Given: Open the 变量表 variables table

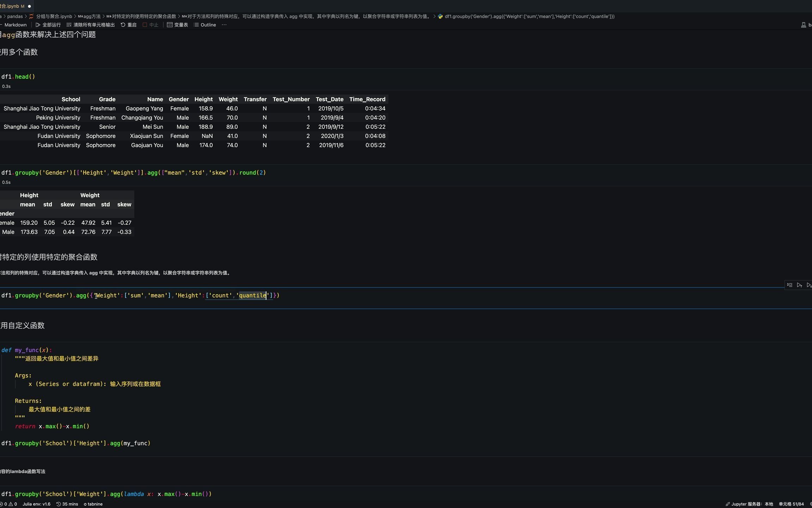Looking at the screenshot, I should pos(177,25).
